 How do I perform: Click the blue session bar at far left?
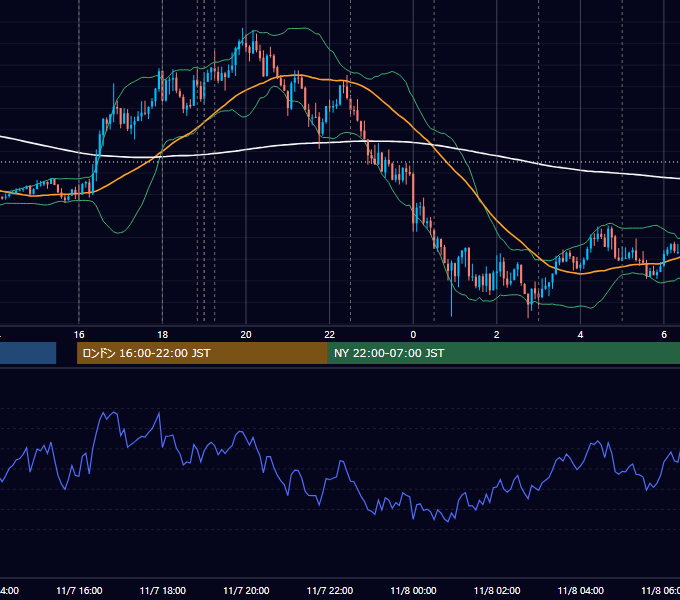click(x=28, y=353)
